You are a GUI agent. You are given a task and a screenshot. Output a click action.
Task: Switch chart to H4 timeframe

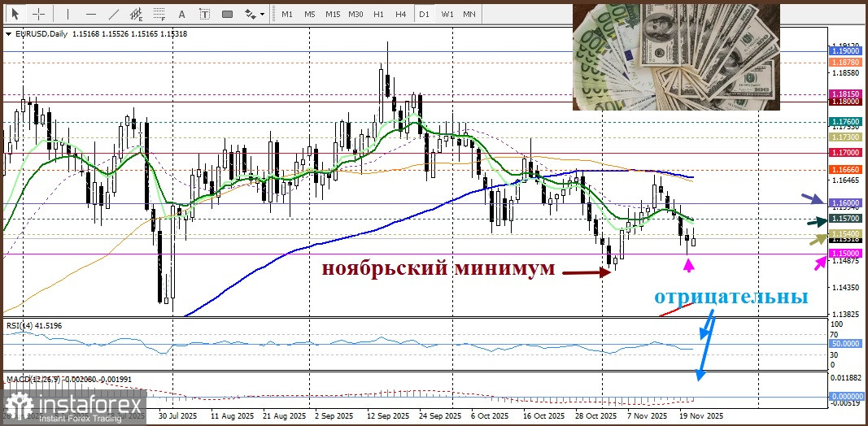(401, 15)
